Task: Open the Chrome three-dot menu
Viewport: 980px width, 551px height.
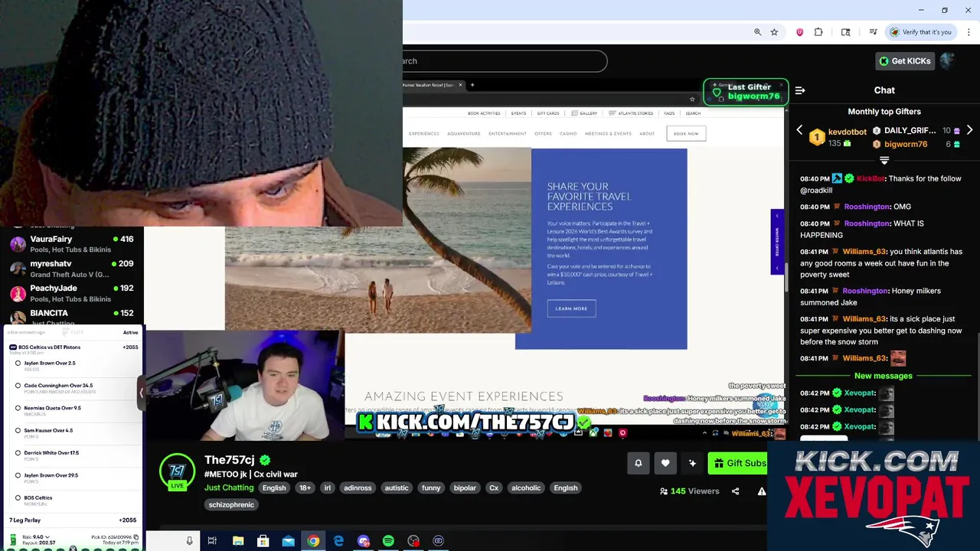Action: click(x=969, y=32)
